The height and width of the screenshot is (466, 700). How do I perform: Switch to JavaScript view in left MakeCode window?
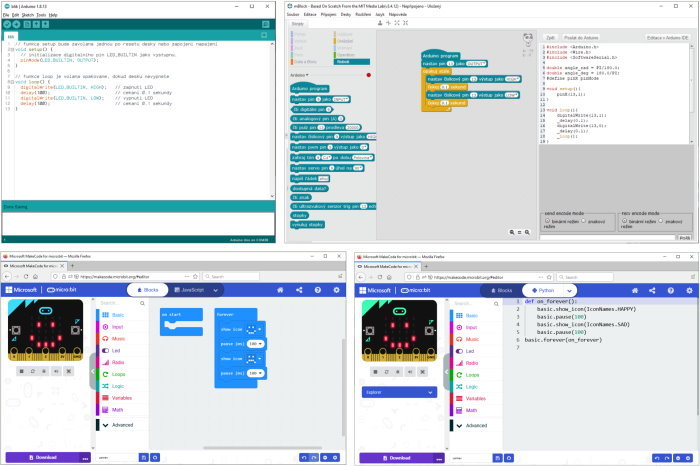(189, 290)
